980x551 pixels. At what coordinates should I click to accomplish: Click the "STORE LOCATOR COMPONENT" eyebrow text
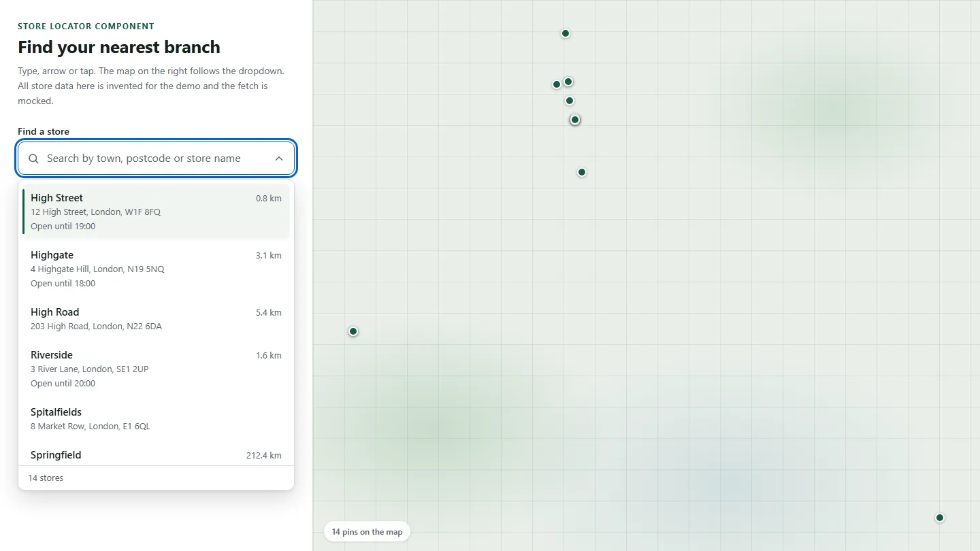(86, 27)
